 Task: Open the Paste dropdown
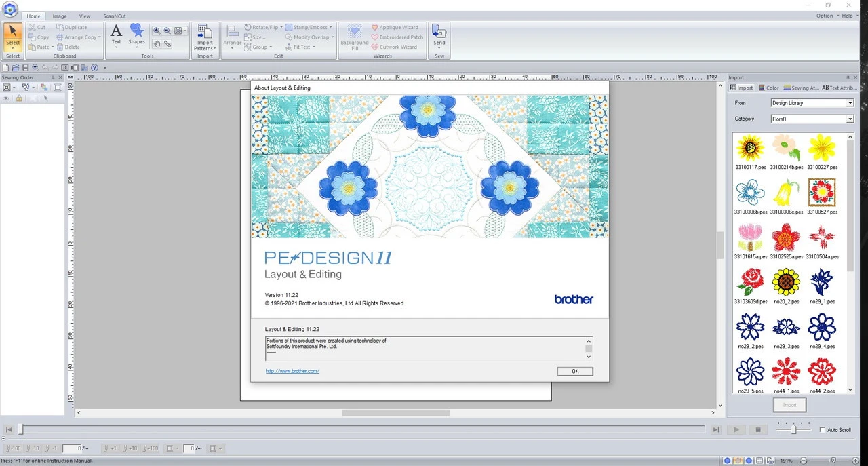pos(52,47)
